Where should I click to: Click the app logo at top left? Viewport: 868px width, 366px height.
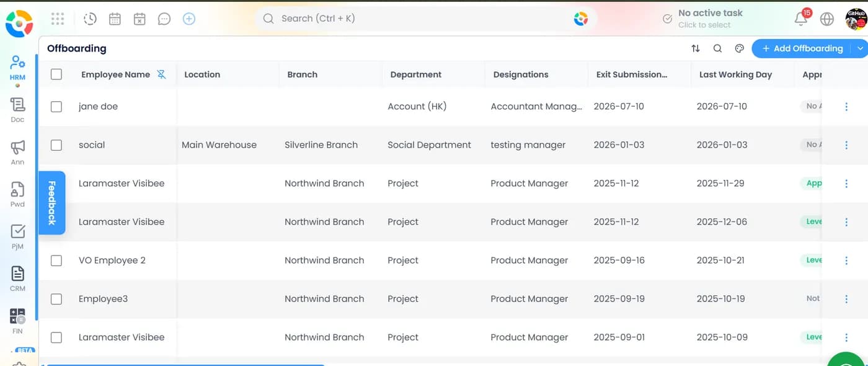(19, 24)
